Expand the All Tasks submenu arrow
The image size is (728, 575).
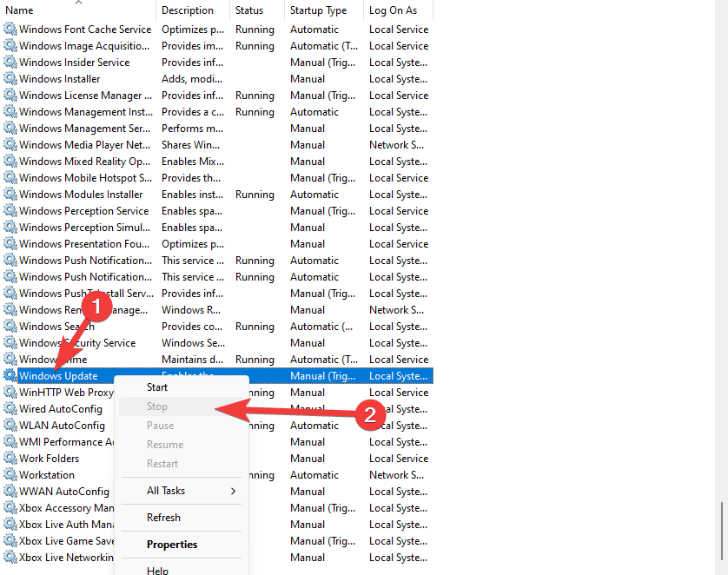pyautogui.click(x=233, y=491)
